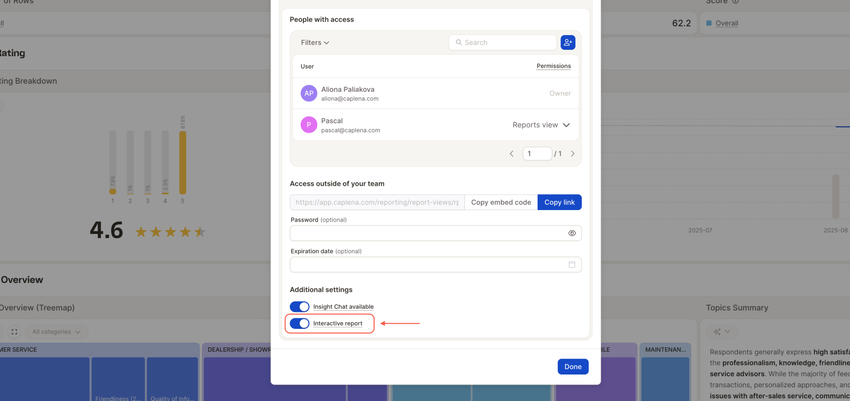Go to next page of users

click(573, 154)
